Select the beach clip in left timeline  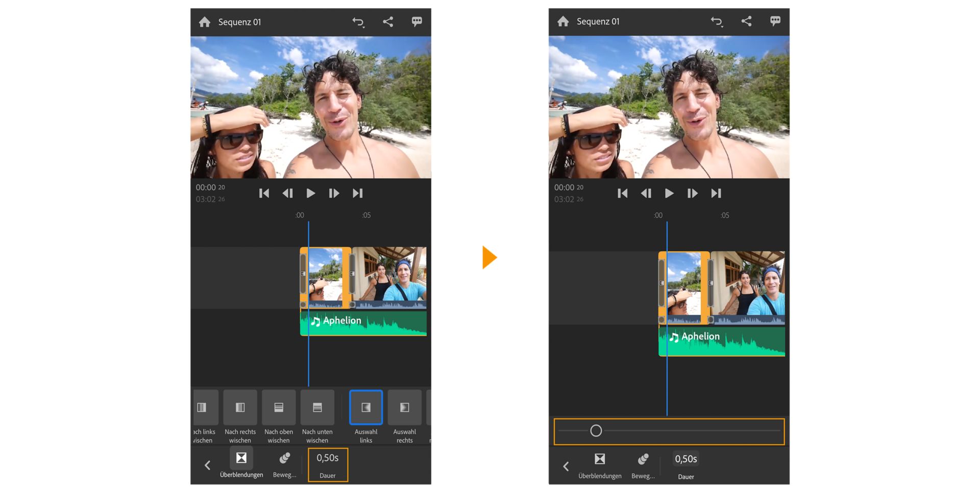pos(326,277)
